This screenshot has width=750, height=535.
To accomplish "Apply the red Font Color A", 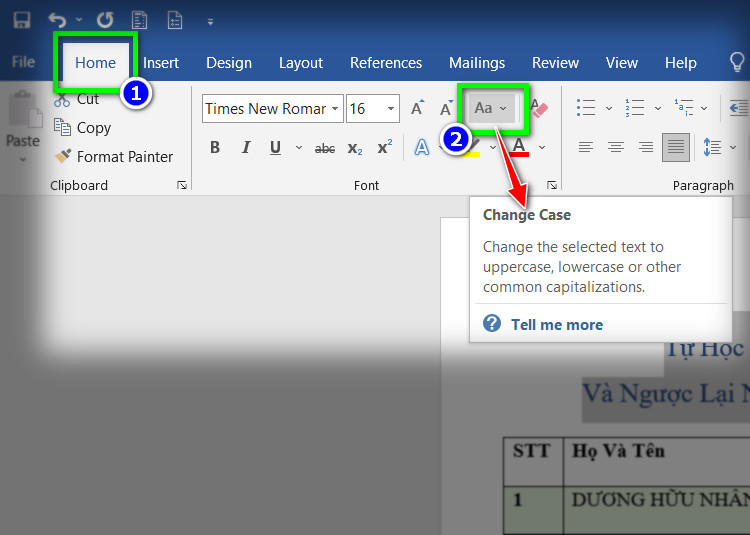I will point(519,147).
